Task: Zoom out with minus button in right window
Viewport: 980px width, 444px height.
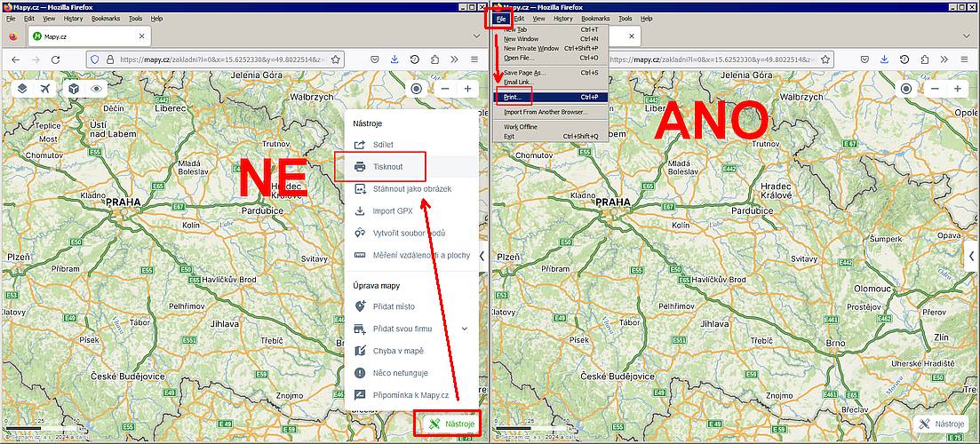Action: [935, 89]
